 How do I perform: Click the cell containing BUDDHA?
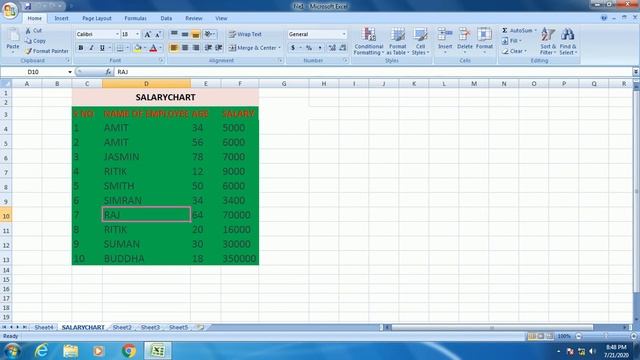pos(146,258)
